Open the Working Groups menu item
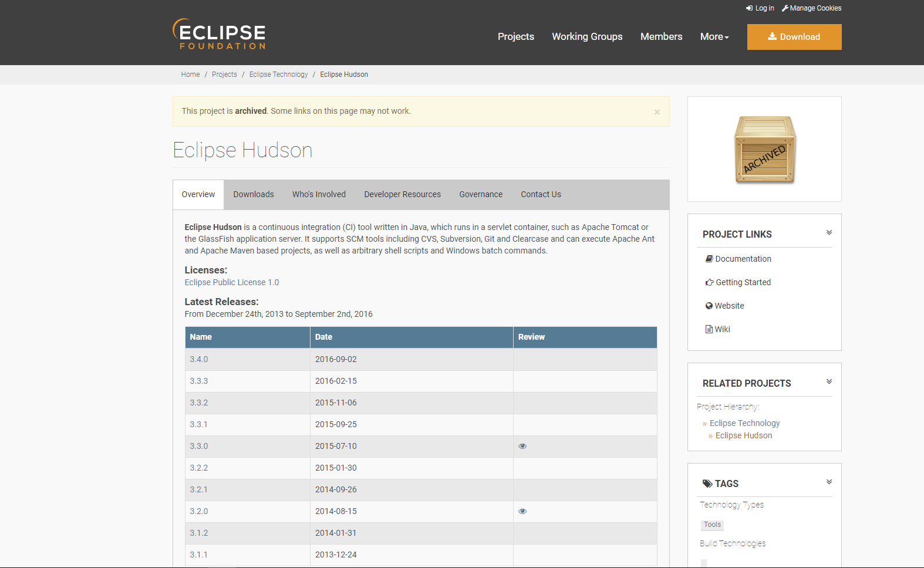Viewport: 924px width, 568px height. (x=587, y=36)
